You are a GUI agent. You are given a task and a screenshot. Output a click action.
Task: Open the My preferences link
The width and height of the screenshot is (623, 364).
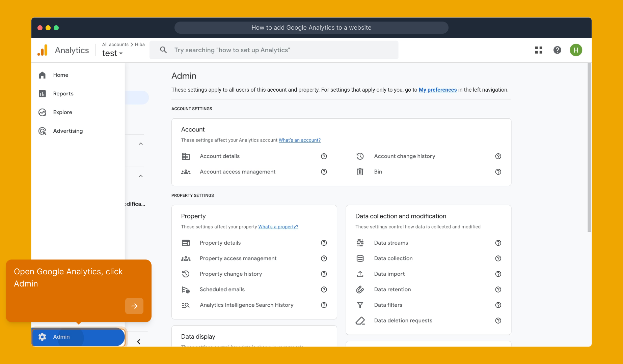438,90
